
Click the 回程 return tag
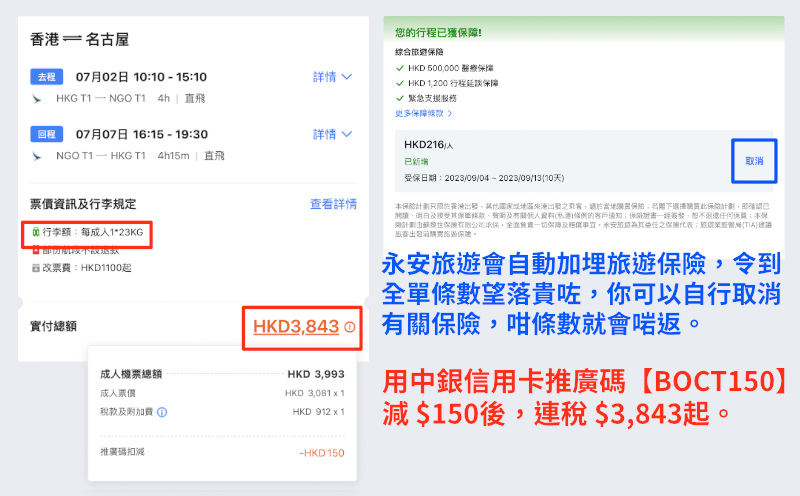(x=46, y=134)
